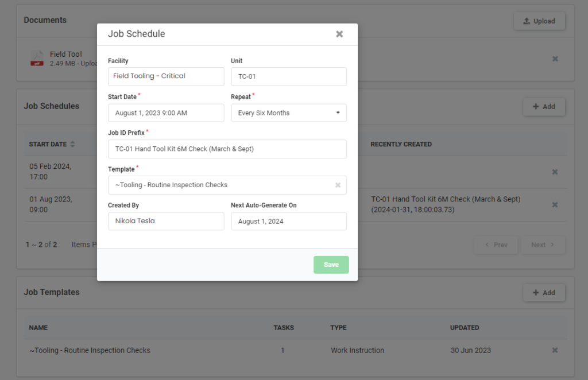Upload a new document
588x380 pixels.
(539, 21)
